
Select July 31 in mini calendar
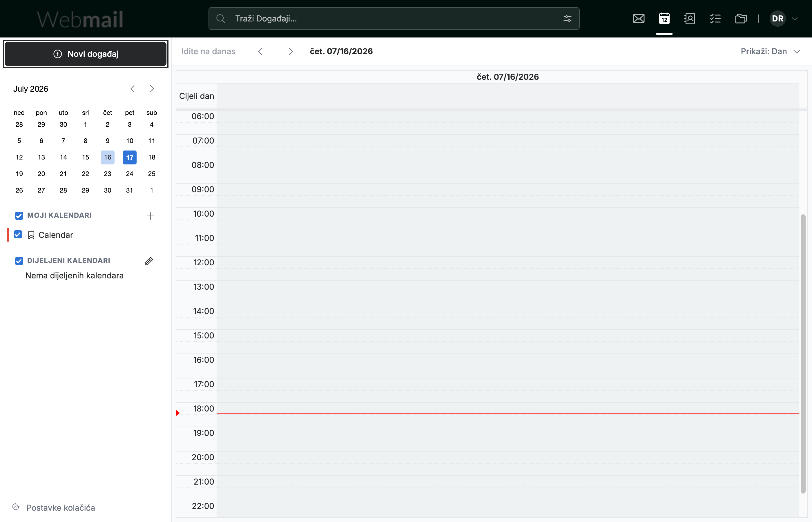pyautogui.click(x=129, y=191)
